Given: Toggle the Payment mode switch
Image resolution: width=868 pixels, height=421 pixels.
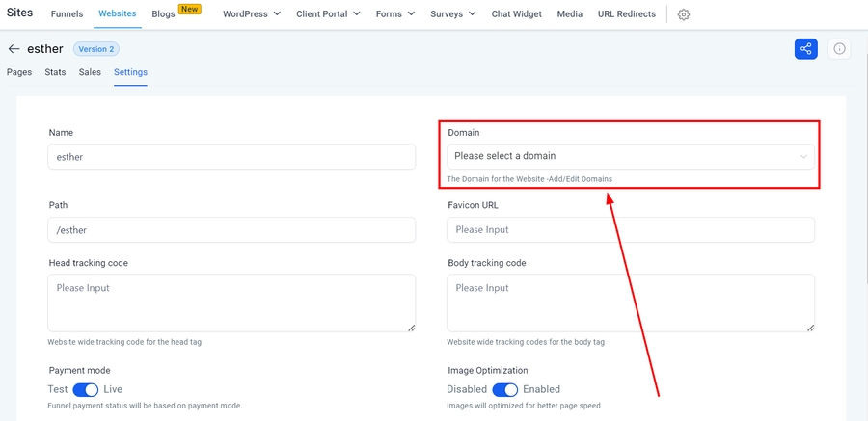Looking at the screenshot, I should click(86, 389).
